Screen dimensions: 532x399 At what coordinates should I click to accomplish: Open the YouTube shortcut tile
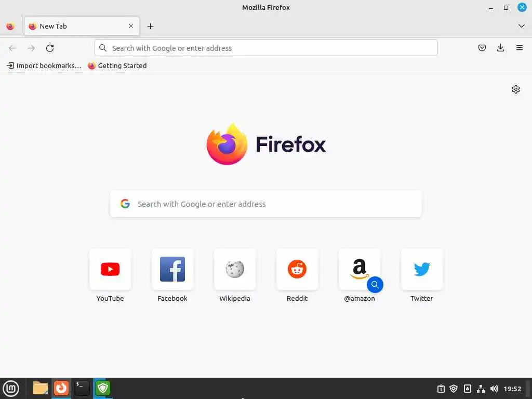(x=110, y=270)
